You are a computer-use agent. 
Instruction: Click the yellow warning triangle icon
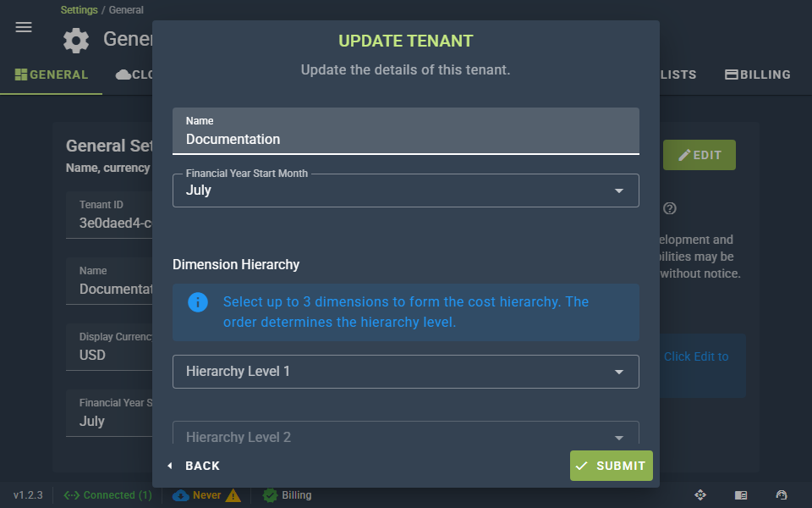tap(233, 495)
